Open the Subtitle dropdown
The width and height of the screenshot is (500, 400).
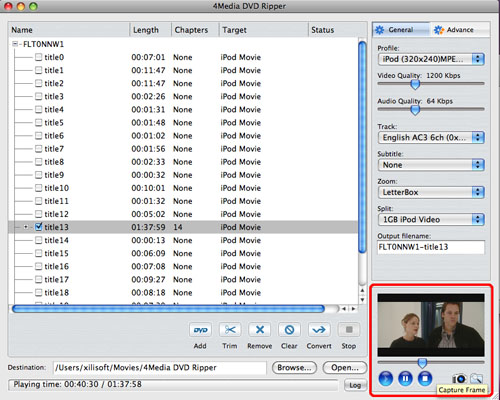click(431, 165)
